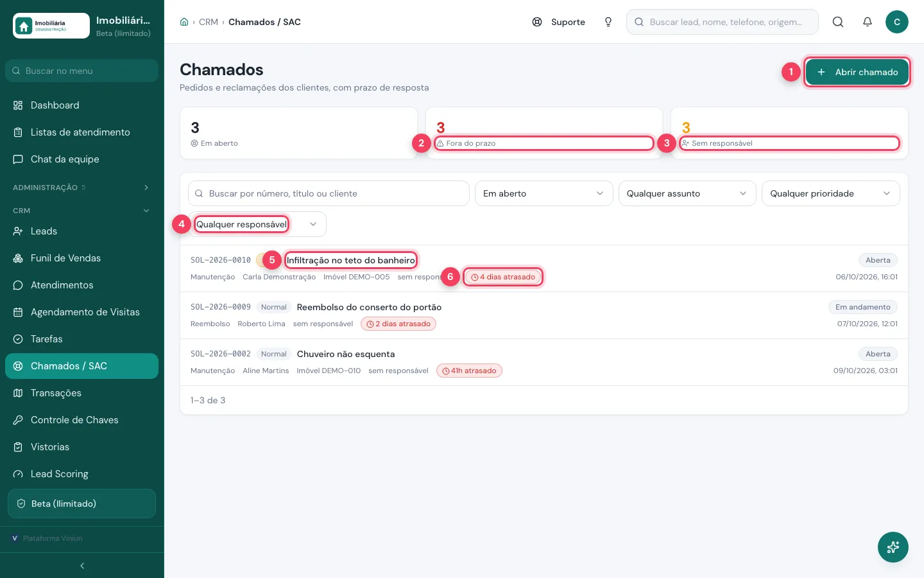
Task: Collapse the sidebar with the chevron arrow
Action: [82, 566]
